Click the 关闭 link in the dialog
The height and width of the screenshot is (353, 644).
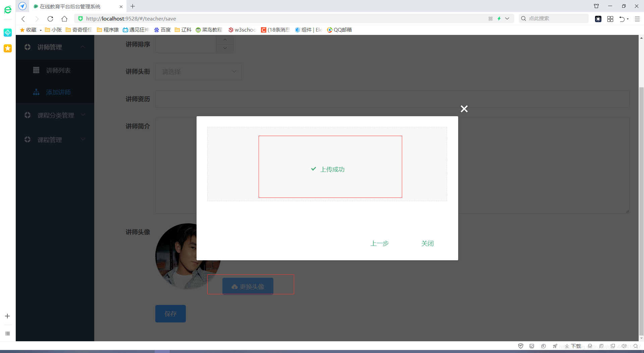point(428,244)
